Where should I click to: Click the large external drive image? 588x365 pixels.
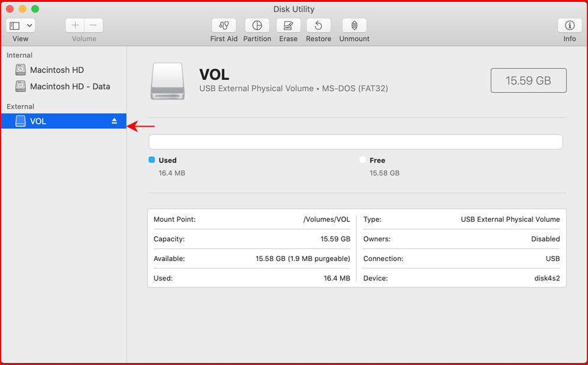[x=167, y=81]
